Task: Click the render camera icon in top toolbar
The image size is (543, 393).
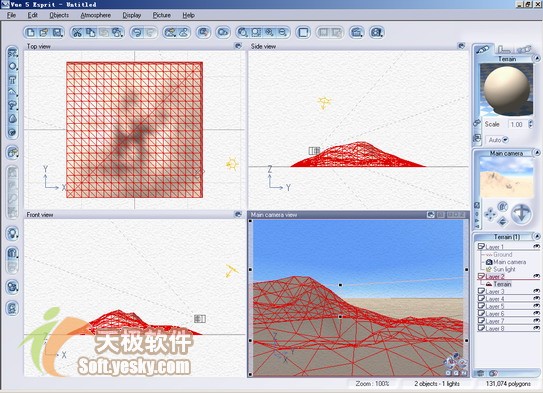Action: pyautogui.click(x=376, y=33)
